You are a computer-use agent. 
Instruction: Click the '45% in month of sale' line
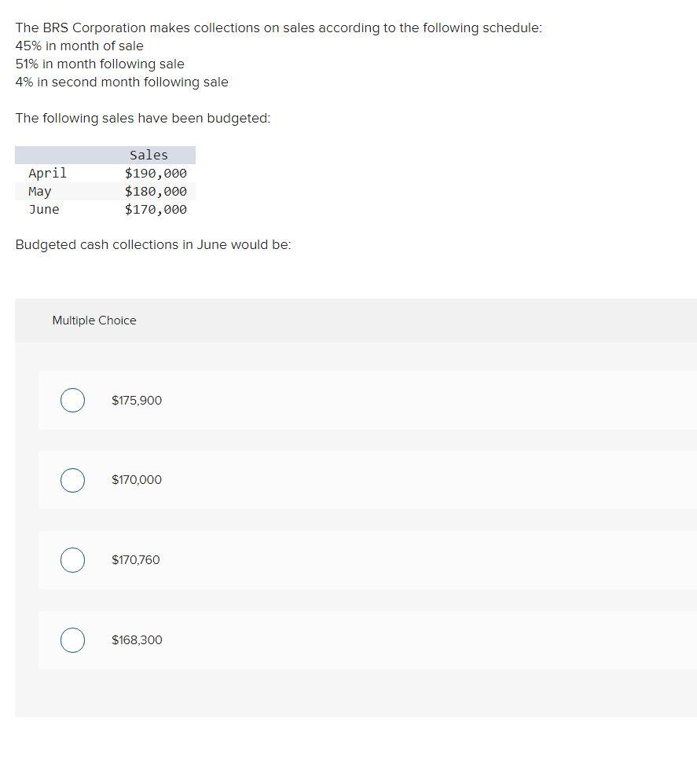(x=79, y=46)
